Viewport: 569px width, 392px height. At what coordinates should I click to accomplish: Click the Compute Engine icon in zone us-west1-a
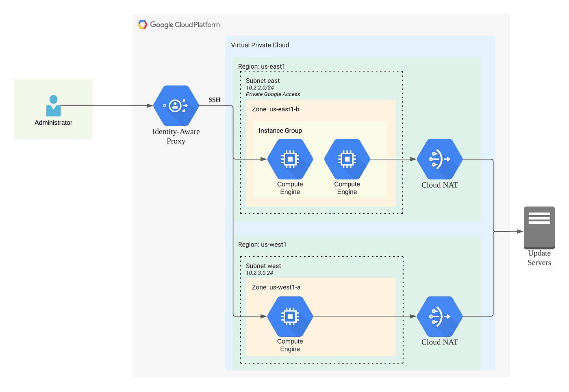pyautogui.click(x=289, y=316)
